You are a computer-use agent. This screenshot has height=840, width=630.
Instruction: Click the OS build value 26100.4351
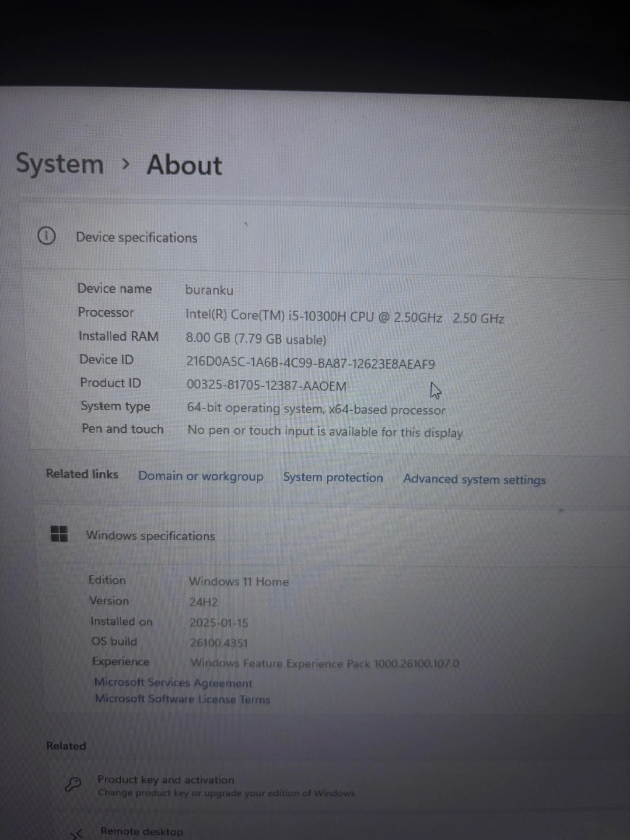(219, 643)
